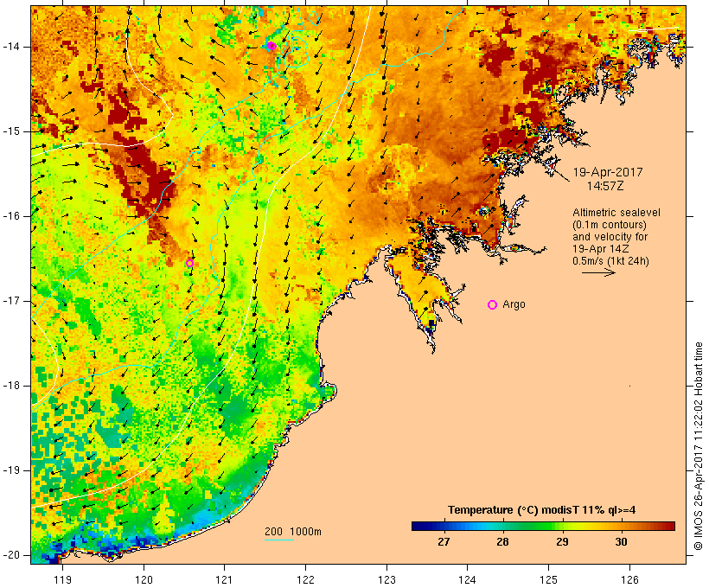Image resolution: width=709 pixels, height=588 pixels.
Task: Click the '-16' latitude axis label
Action: [x=11, y=216]
